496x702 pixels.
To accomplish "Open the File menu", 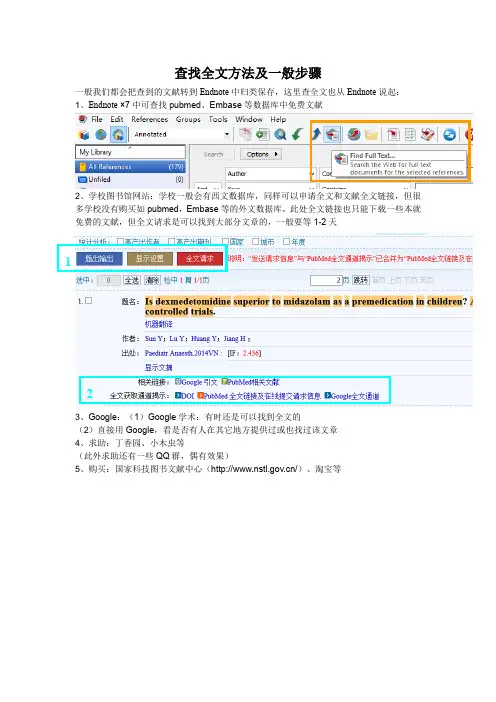I will pos(97,120).
